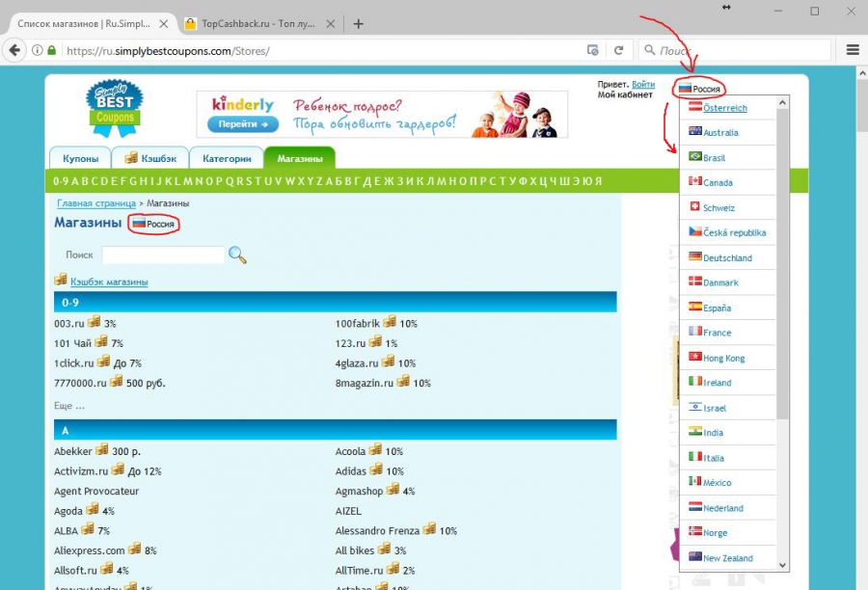Click the country list scroll up arrow
The width and height of the screenshot is (868, 590).
[782, 103]
